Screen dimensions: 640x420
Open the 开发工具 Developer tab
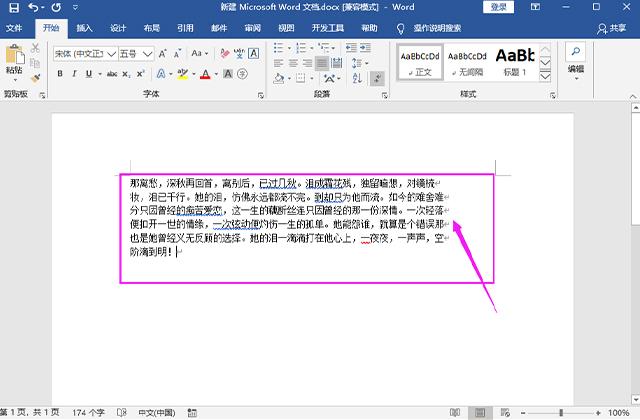(x=328, y=28)
